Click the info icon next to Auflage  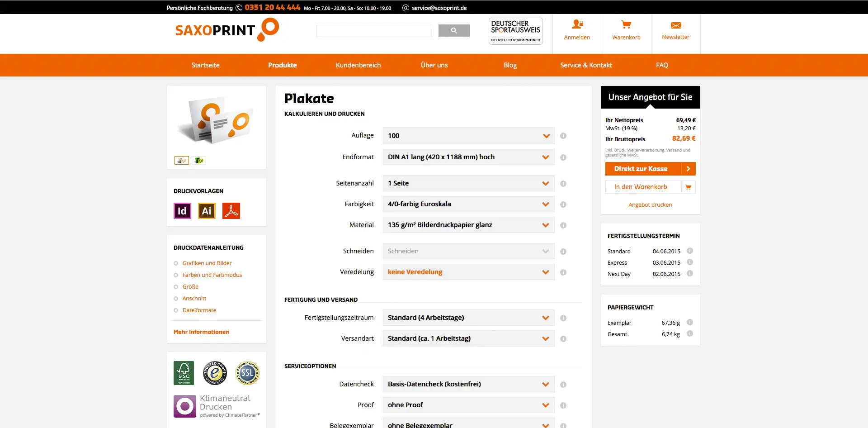[x=563, y=135]
